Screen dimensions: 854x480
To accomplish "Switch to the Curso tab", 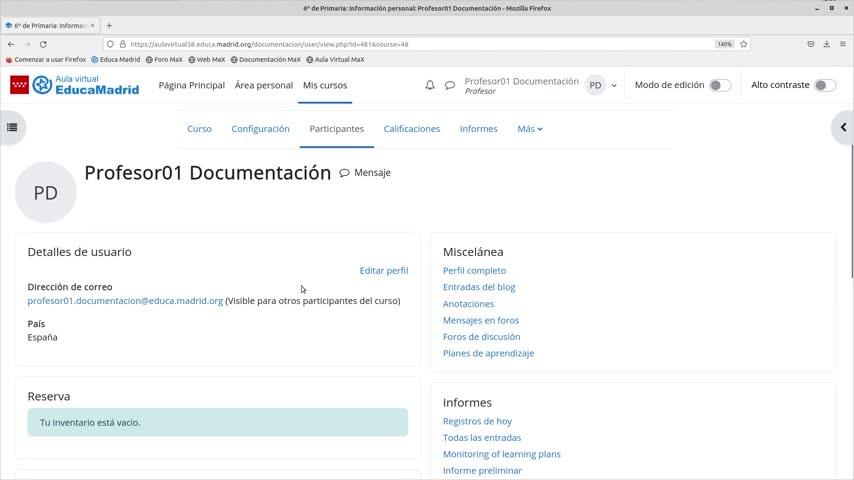I will 199,129.
